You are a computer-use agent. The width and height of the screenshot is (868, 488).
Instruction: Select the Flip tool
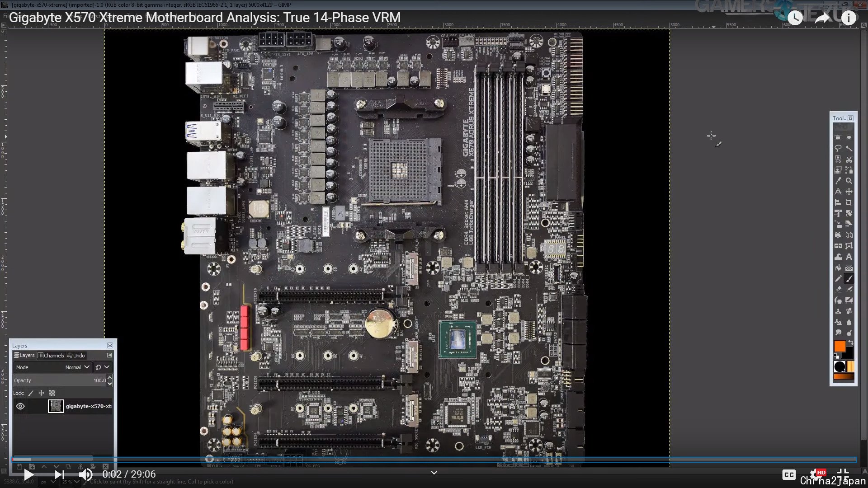pos(838,246)
